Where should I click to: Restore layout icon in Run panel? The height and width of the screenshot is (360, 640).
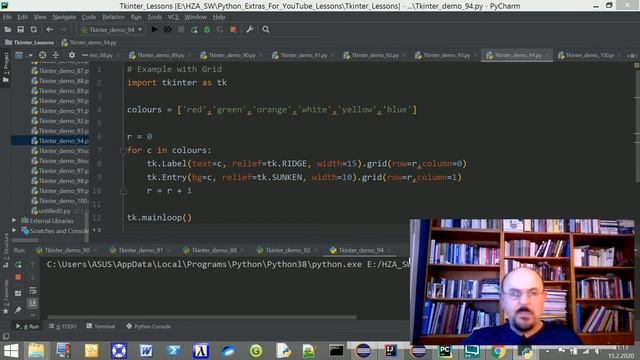coord(18,293)
